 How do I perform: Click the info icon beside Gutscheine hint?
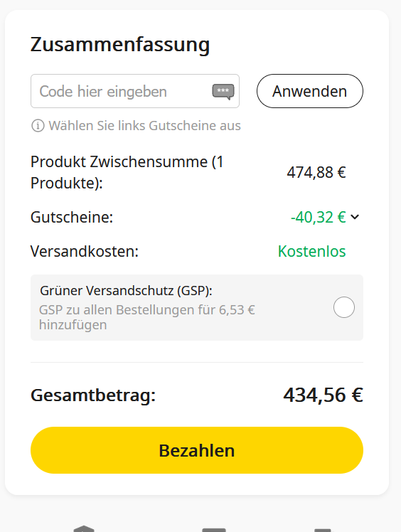pos(38,126)
